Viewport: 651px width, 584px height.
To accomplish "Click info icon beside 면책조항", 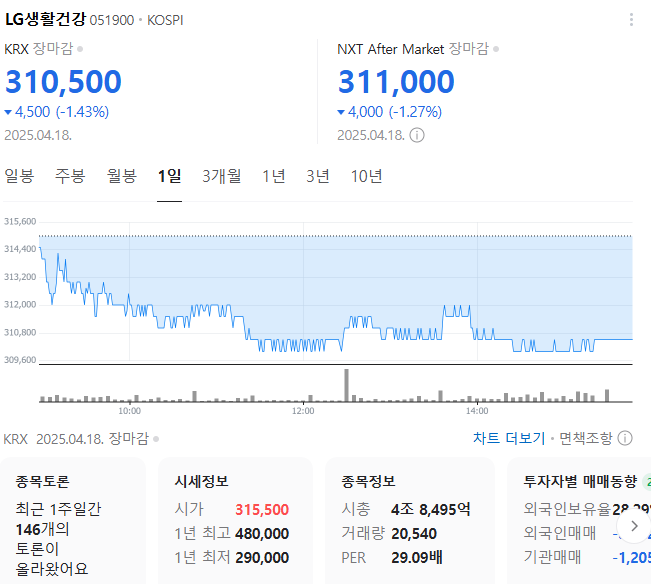I will 625,438.
